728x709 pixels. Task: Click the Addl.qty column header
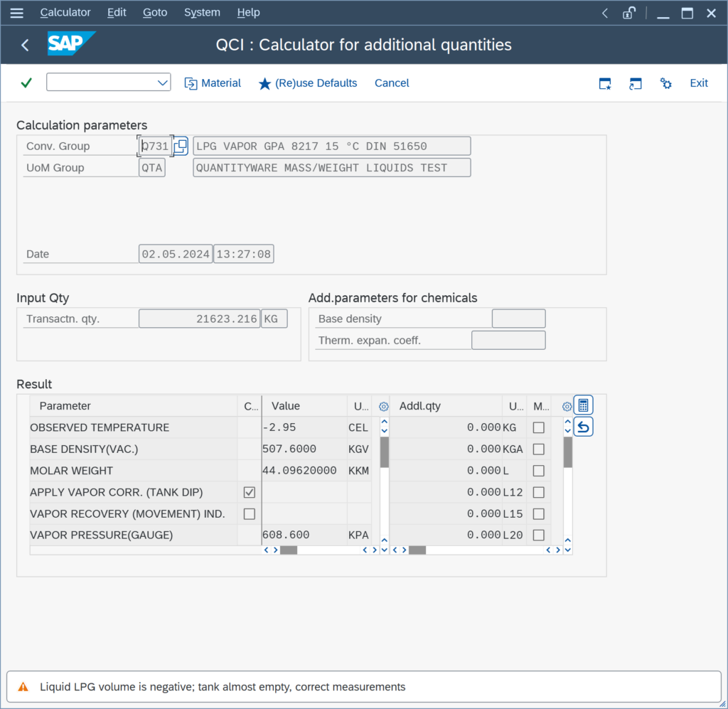(446, 406)
